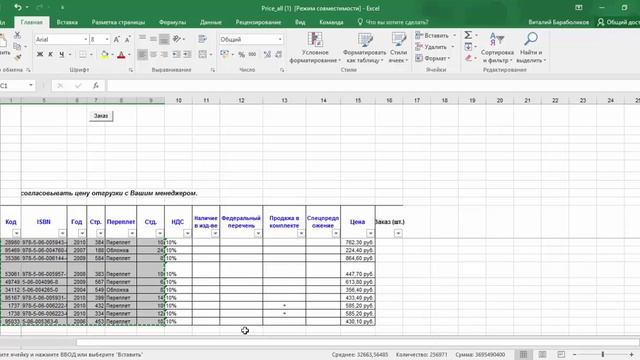
Task: Click the Increase Indent icon
Action: click(x=187, y=54)
